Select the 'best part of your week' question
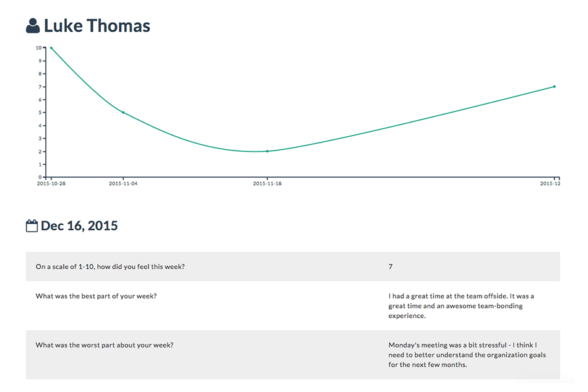 click(96, 296)
